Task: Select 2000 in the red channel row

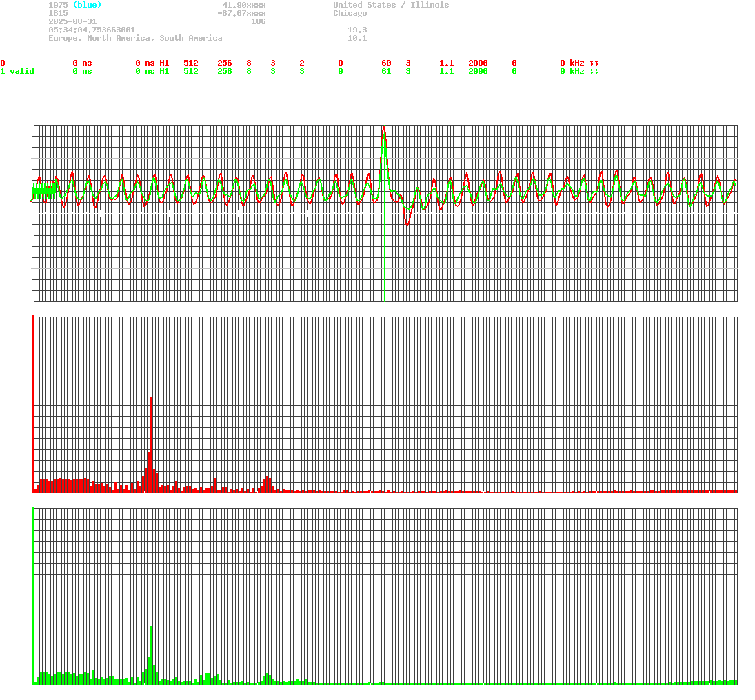Action: [478, 63]
